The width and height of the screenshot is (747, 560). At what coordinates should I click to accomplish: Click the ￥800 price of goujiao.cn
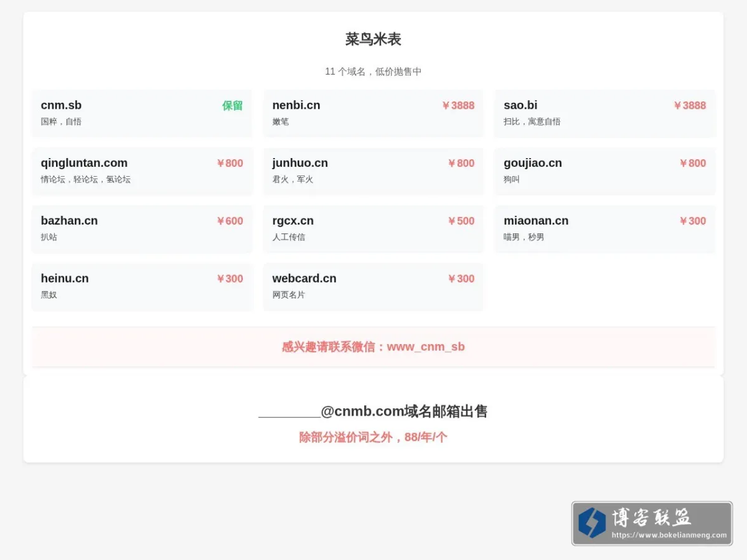coord(692,164)
